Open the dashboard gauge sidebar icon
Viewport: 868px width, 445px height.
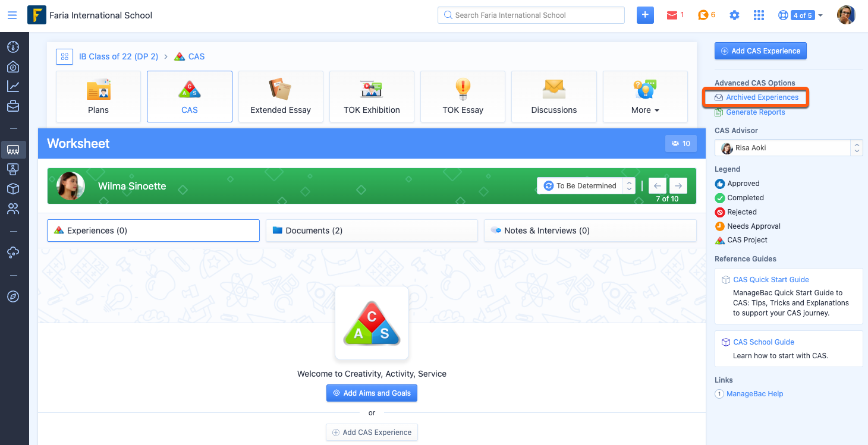tap(13, 47)
